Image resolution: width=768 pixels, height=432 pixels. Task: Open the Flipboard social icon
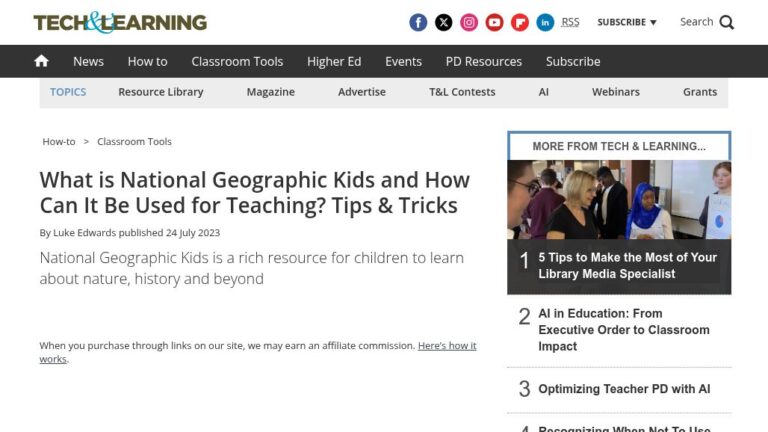(x=520, y=23)
